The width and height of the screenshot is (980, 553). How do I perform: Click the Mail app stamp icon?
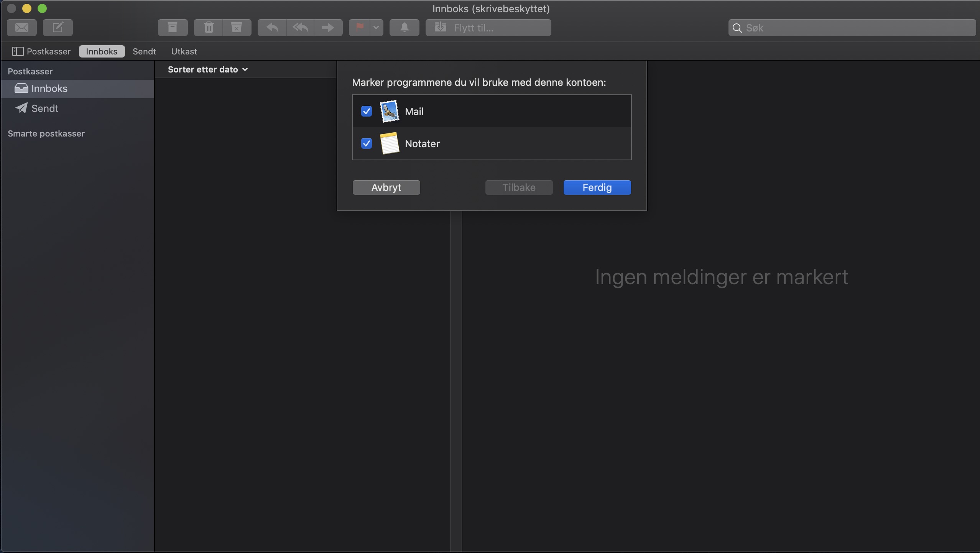[x=390, y=111]
